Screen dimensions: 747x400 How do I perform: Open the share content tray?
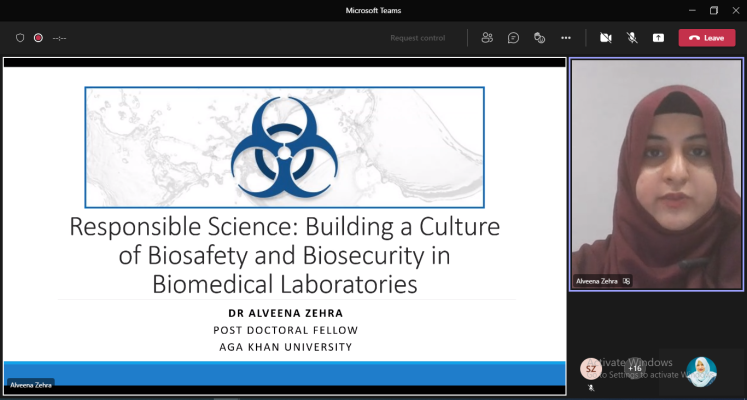pyautogui.click(x=658, y=38)
